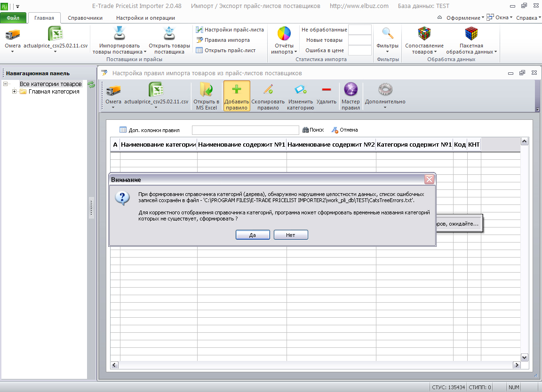Click the question mark icon in Внимание dialog
Screen dimensions: 542x392
click(122, 198)
